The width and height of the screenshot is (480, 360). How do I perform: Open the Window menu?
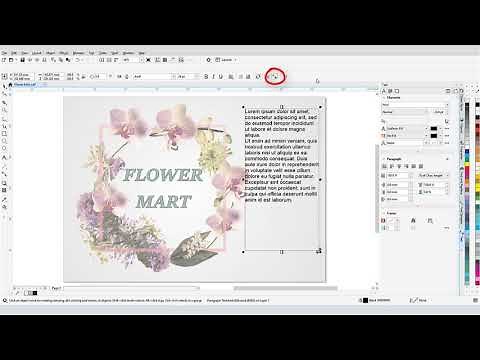click(x=128, y=53)
